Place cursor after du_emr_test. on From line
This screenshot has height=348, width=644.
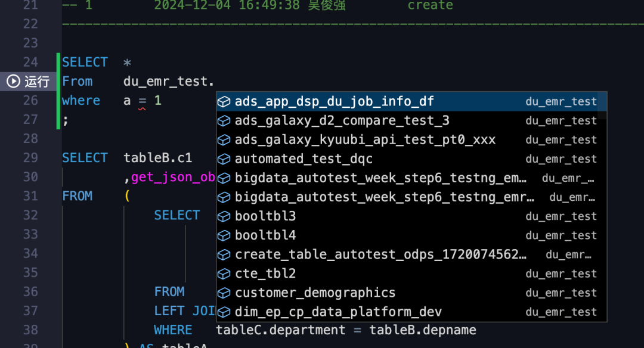pyautogui.click(x=215, y=82)
